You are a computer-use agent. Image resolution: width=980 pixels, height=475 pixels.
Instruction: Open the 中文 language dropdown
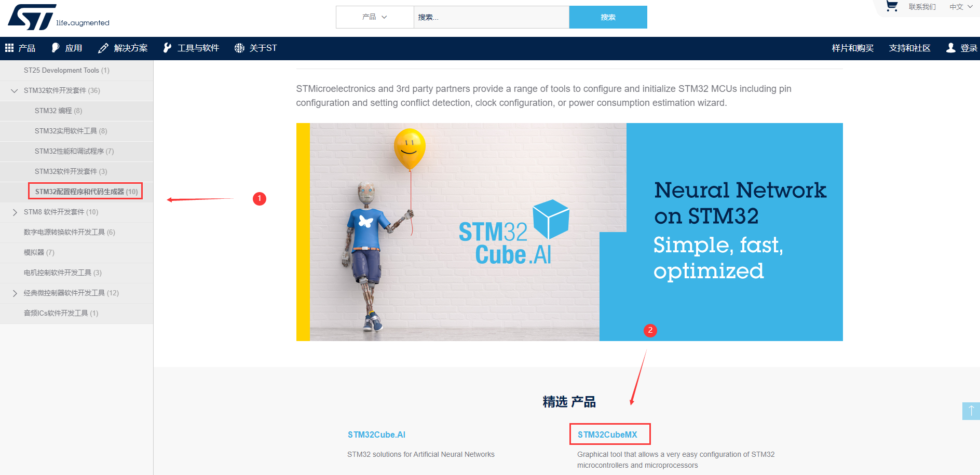click(961, 7)
